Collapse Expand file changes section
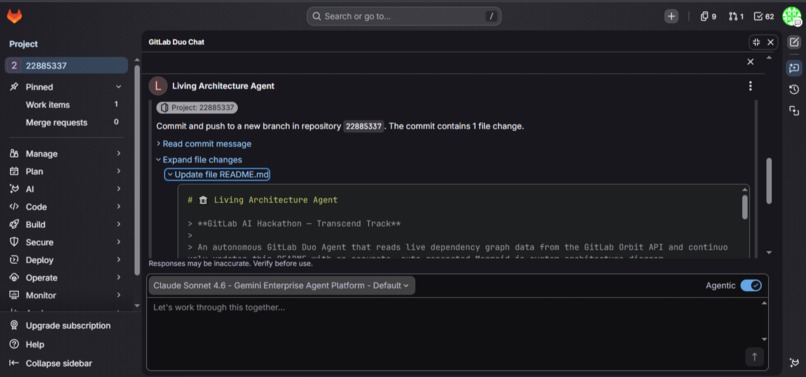The width and height of the screenshot is (806, 377). click(x=199, y=159)
